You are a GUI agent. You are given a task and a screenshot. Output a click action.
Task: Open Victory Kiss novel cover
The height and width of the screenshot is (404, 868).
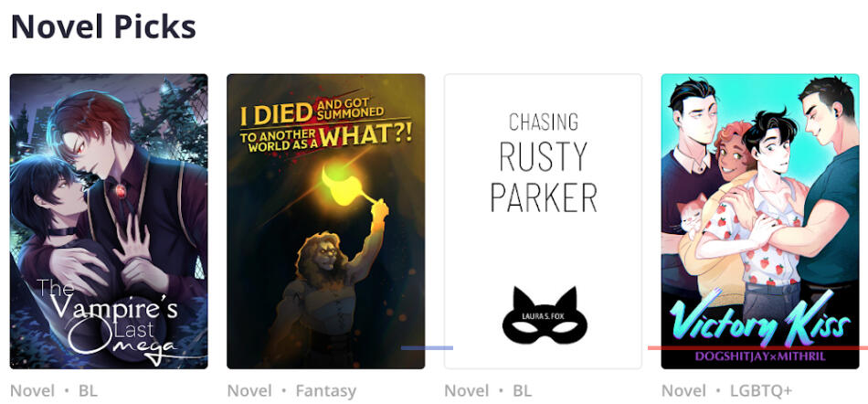(760, 221)
